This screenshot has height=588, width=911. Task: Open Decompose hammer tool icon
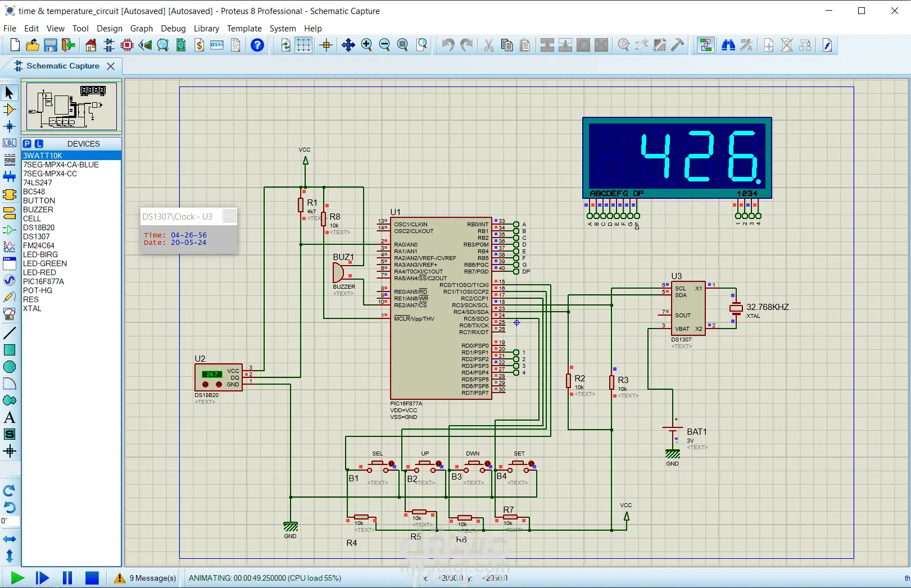coord(678,45)
